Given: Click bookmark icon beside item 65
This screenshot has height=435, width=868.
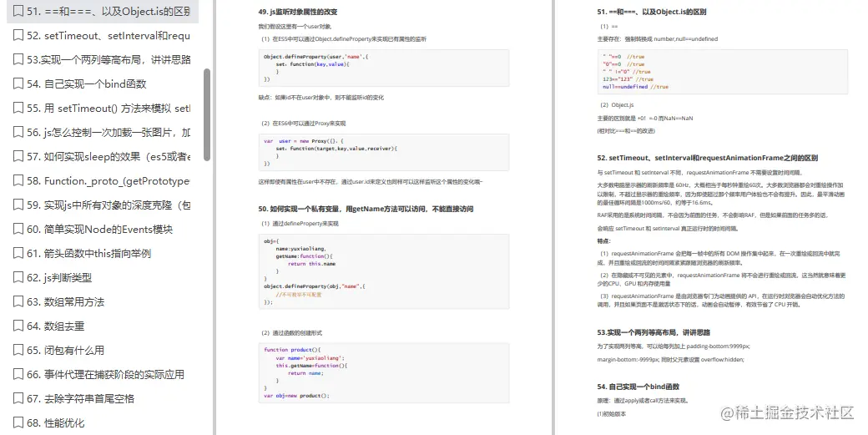Looking at the screenshot, I should (18, 351).
